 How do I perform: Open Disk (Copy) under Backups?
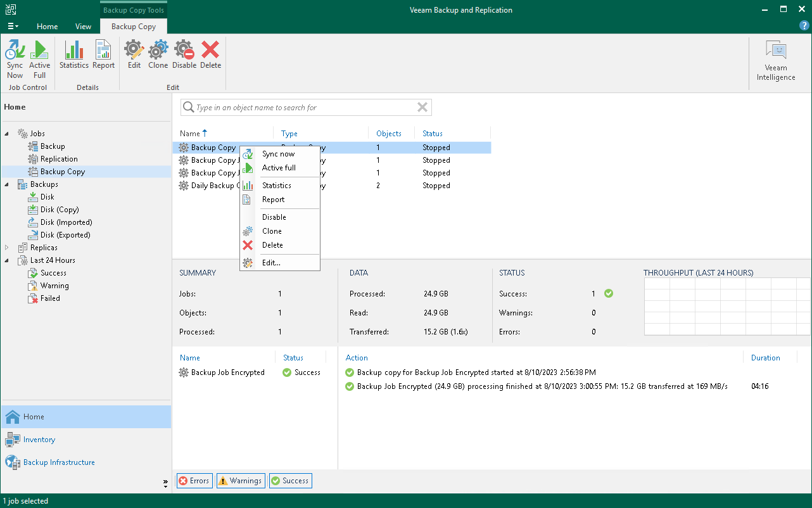point(60,210)
